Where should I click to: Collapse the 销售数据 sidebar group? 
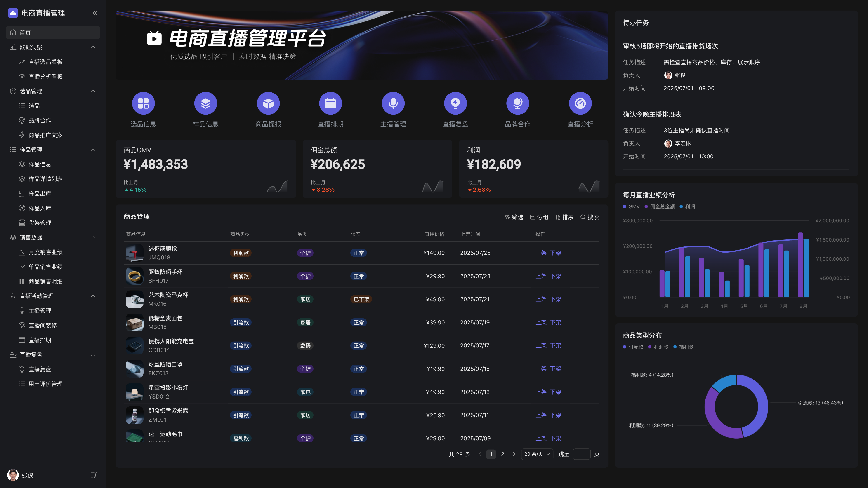93,237
